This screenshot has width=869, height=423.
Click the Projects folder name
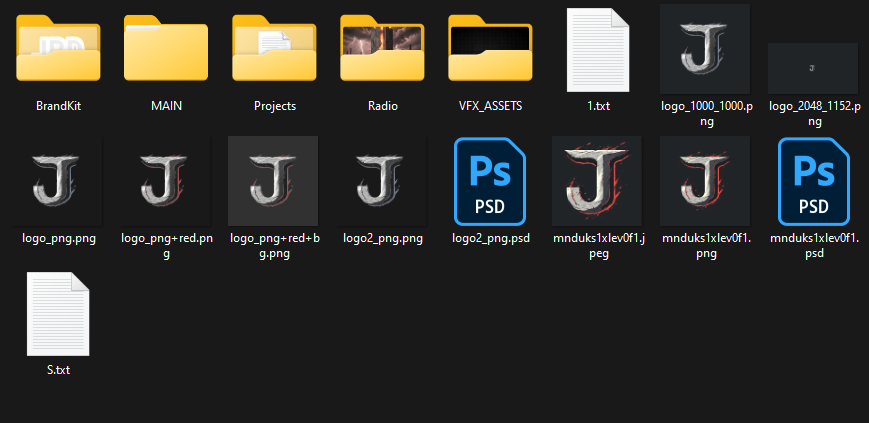click(275, 106)
